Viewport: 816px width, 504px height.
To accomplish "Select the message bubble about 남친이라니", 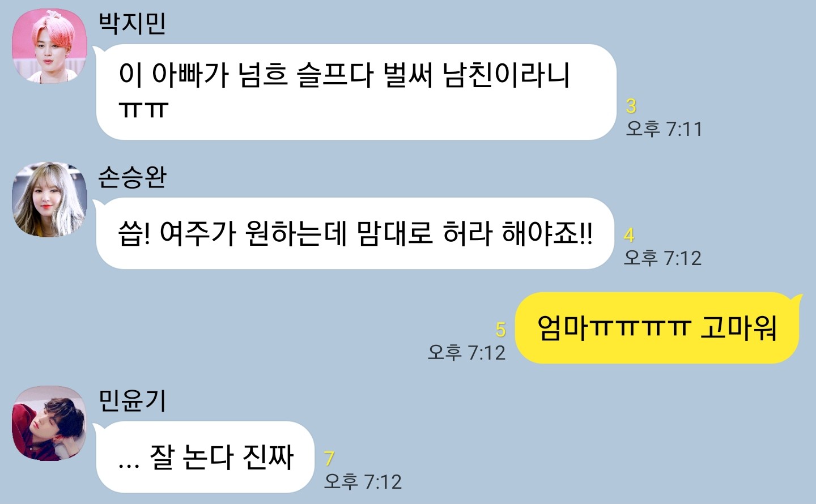I will [x=356, y=92].
